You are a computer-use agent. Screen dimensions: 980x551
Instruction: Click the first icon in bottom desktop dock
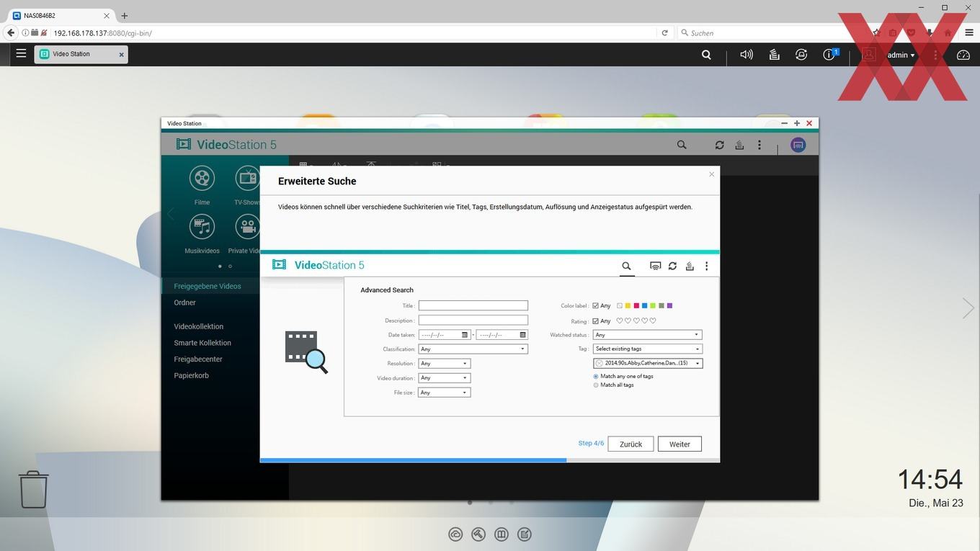coord(455,534)
